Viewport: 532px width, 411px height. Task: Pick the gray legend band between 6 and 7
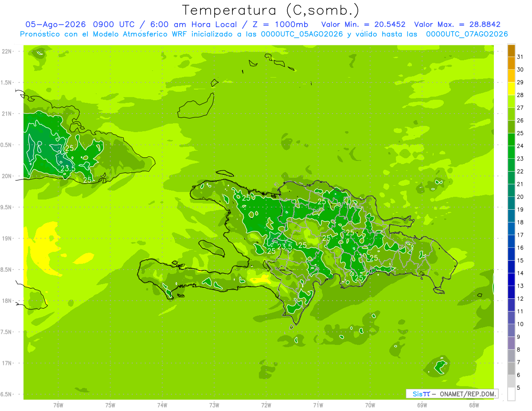[x=511, y=368]
